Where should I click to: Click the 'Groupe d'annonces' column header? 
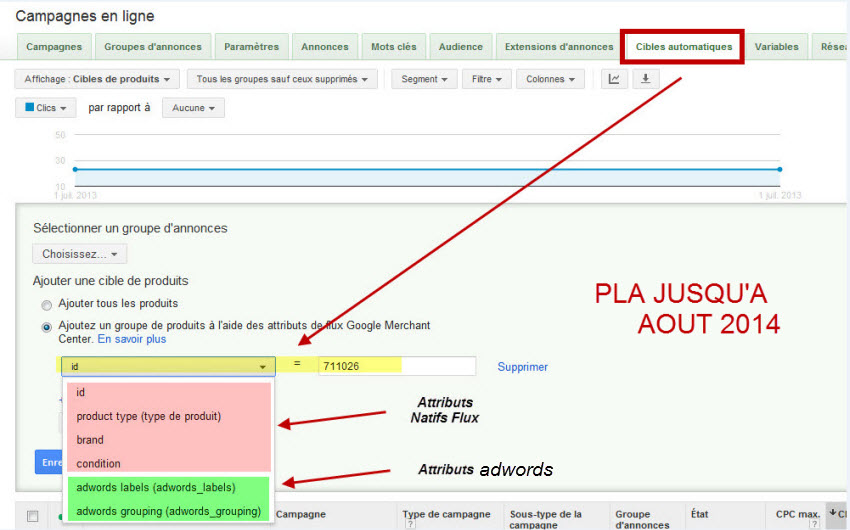tap(642, 519)
